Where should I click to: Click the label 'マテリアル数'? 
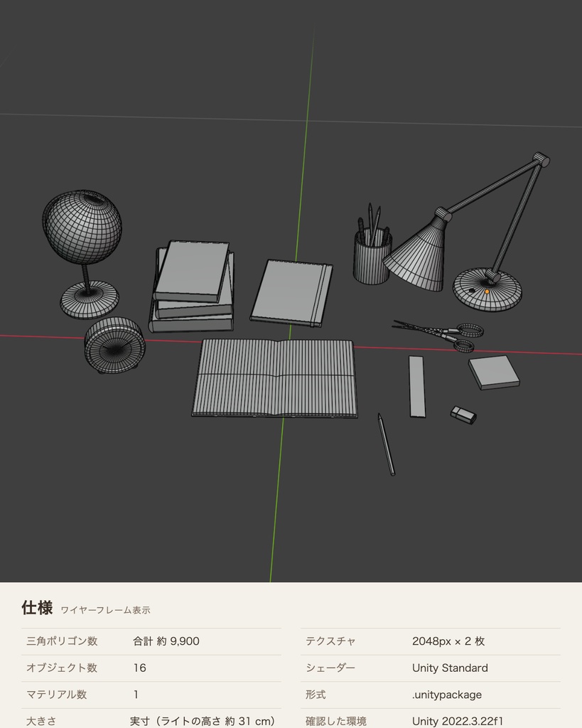(x=57, y=695)
